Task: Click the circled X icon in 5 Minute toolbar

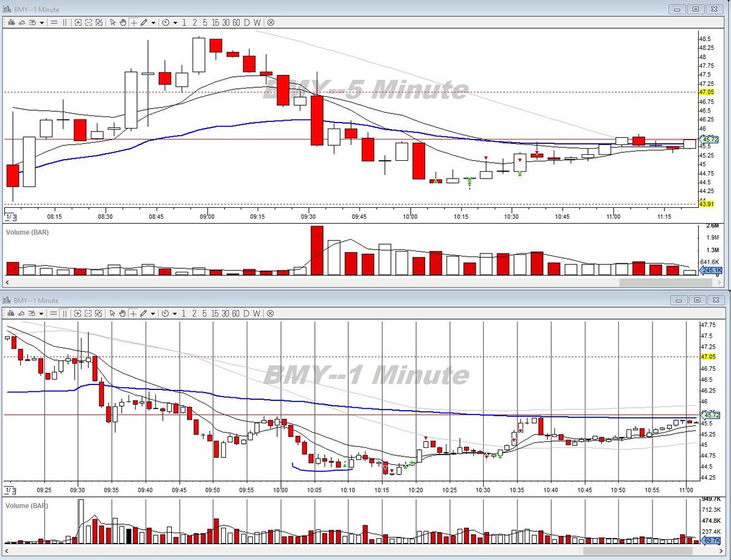Action: click(x=270, y=22)
